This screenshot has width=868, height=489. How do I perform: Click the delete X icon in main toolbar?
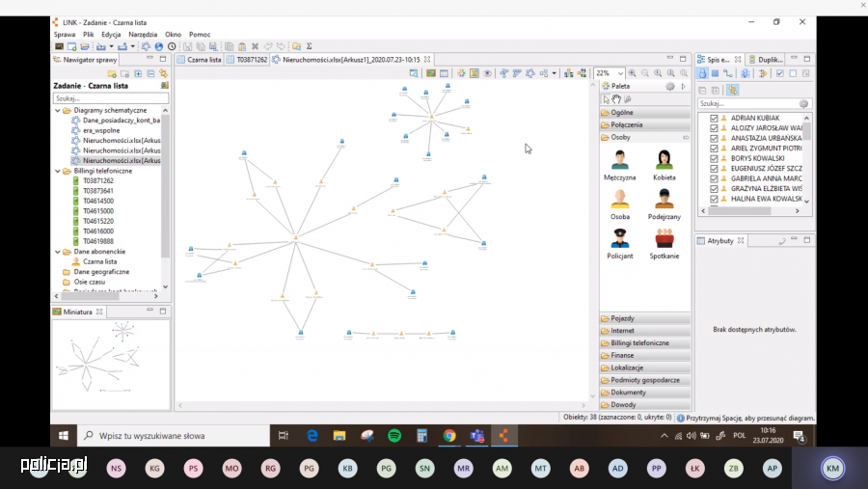[255, 46]
